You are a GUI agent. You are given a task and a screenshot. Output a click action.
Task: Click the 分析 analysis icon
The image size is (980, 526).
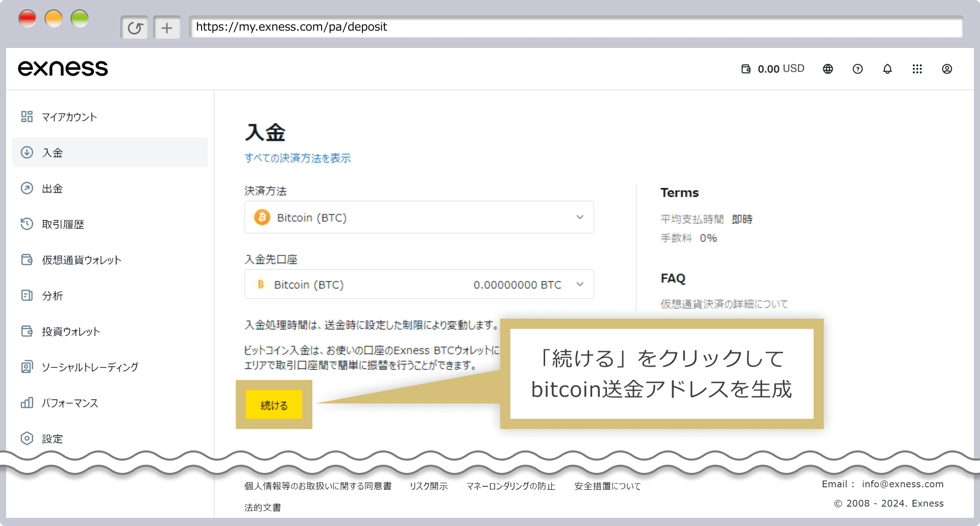27,295
